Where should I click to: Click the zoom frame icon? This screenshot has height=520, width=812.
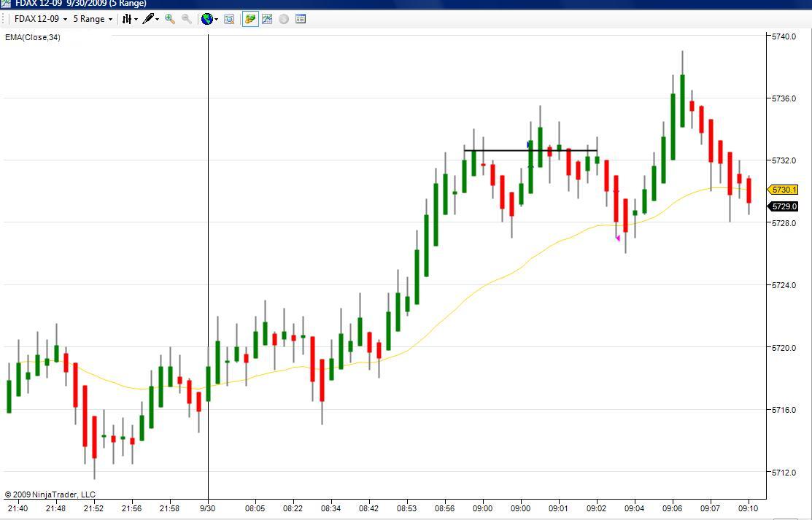pos(229,19)
